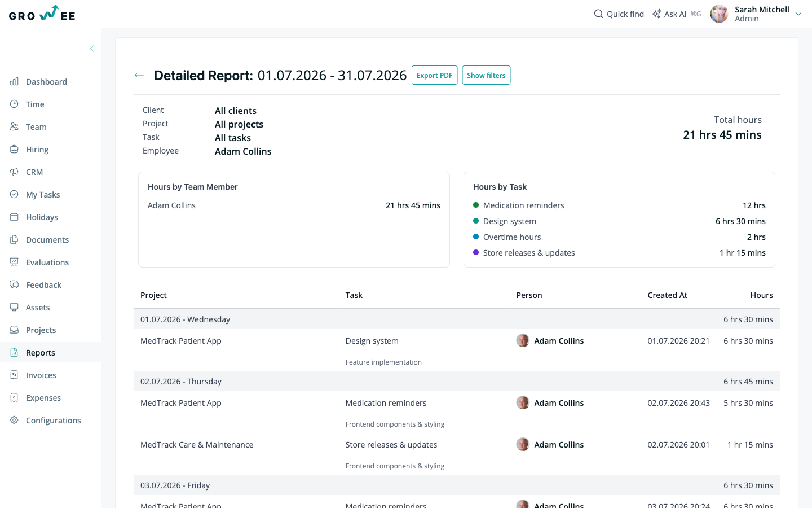Click the Hours column header

tap(762, 295)
